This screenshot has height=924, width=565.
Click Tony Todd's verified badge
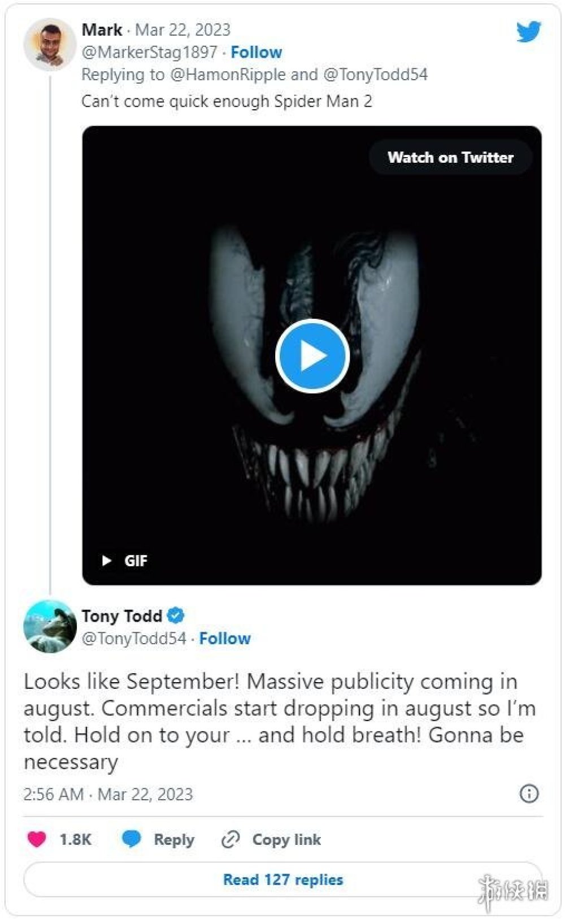pyautogui.click(x=176, y=615)
